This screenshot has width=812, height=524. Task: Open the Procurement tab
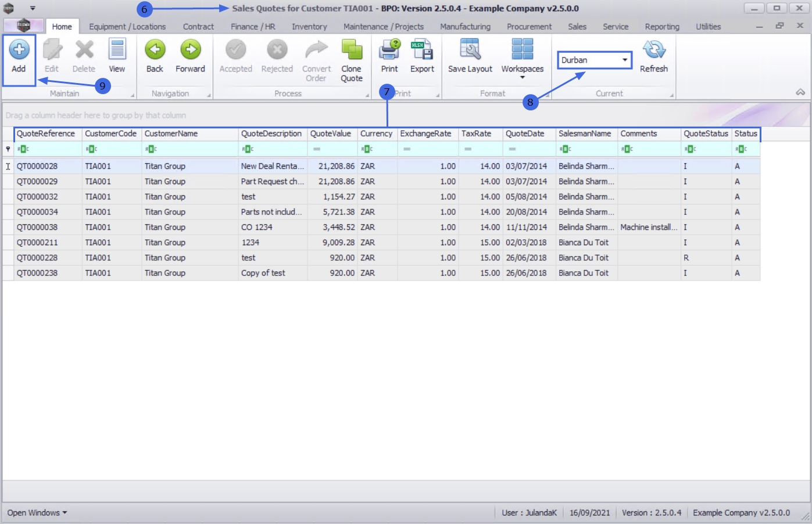click(529, 27)
